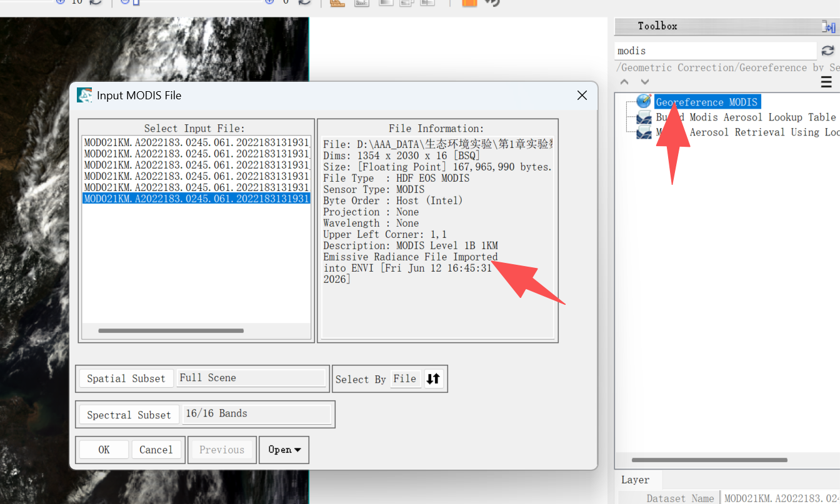
Task: Toggle the Select By sort arrows icon
Action: [x=433, y=378]
